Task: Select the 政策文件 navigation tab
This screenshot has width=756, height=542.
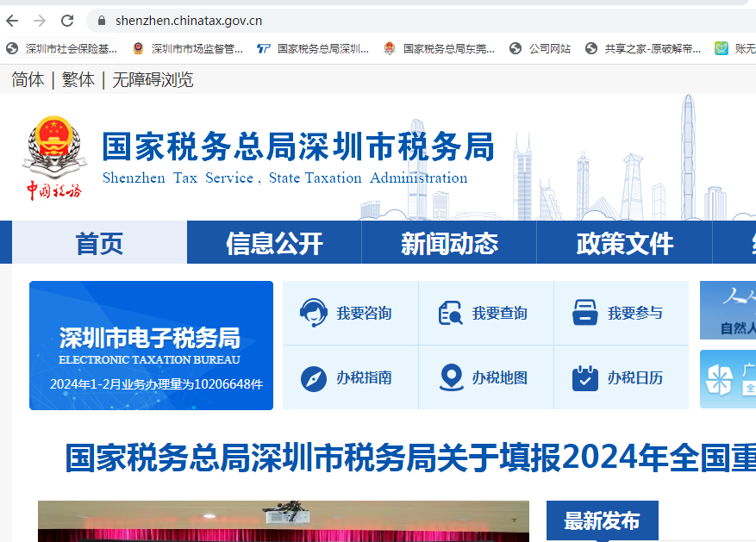Action: 624,243
